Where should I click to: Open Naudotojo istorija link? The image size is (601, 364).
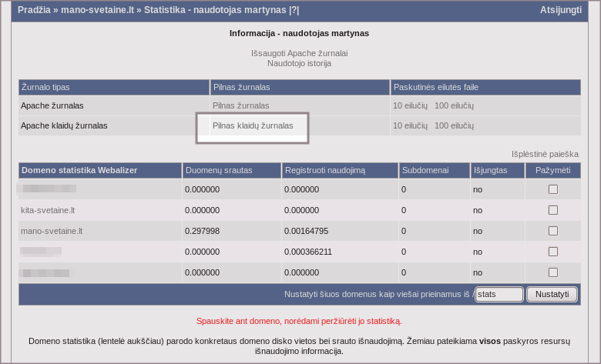click(299, 63)
